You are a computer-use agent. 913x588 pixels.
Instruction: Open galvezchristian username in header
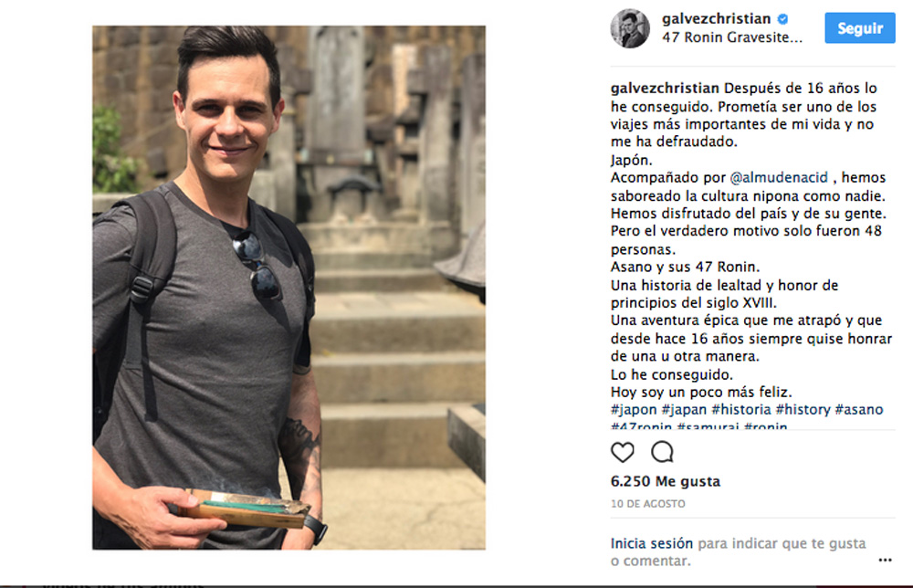tap(716, 19)
